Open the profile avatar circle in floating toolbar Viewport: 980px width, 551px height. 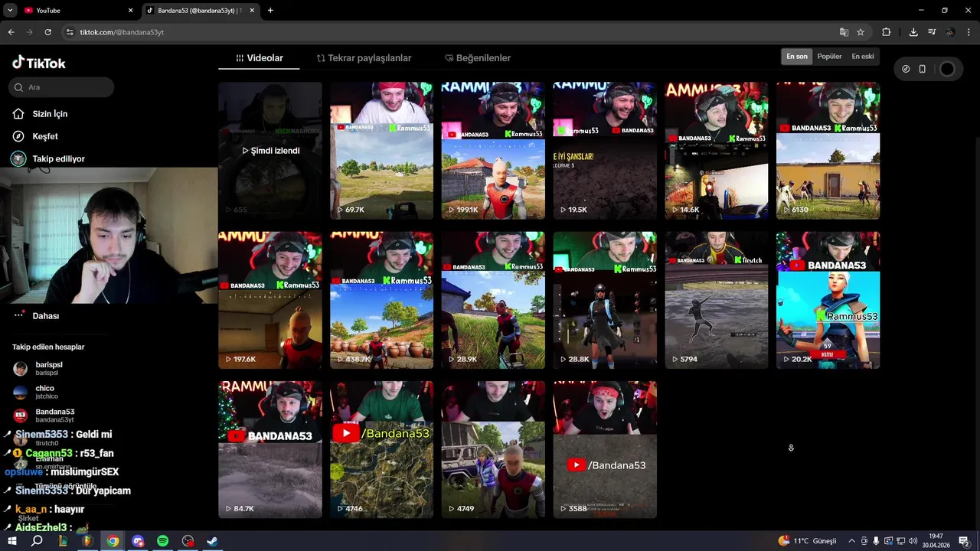[947, 69]
